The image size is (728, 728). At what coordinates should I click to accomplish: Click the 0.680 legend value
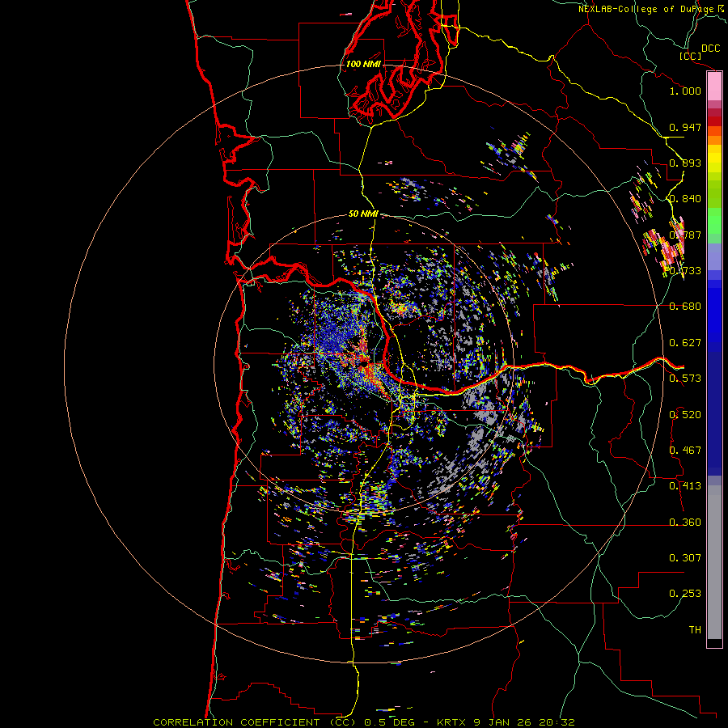coord(685,307)
